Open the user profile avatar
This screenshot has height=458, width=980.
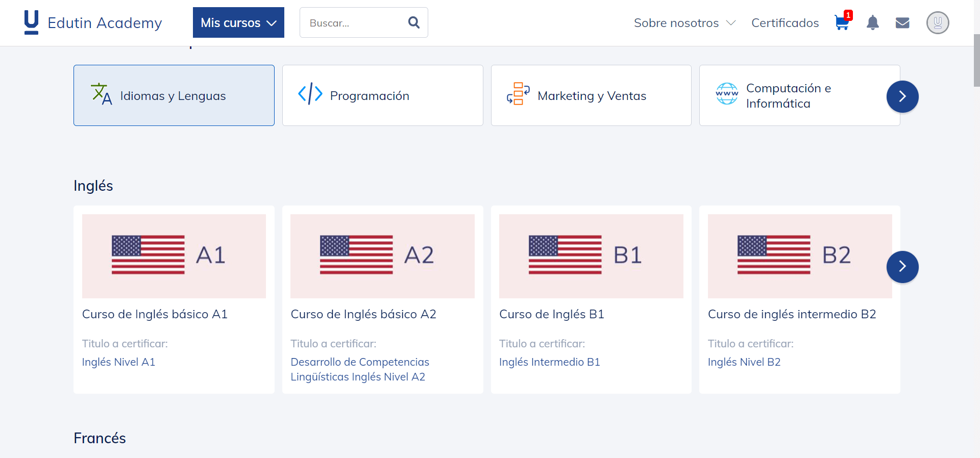coord(938,22)
